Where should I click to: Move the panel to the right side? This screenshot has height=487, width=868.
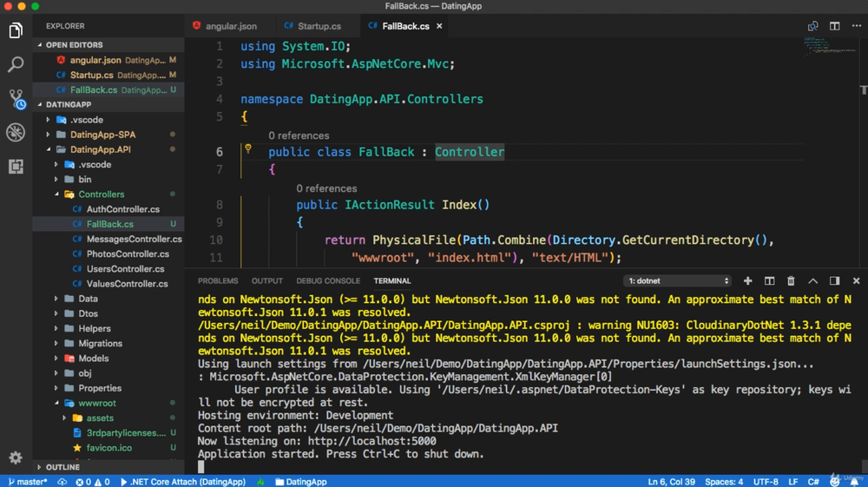[835, 280]
